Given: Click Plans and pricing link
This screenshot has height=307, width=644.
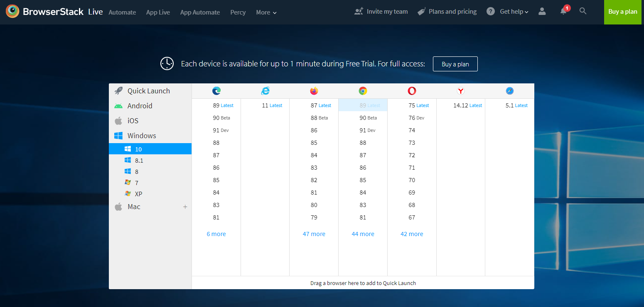Looking at the screenshot, I should (x=453, y=12).
